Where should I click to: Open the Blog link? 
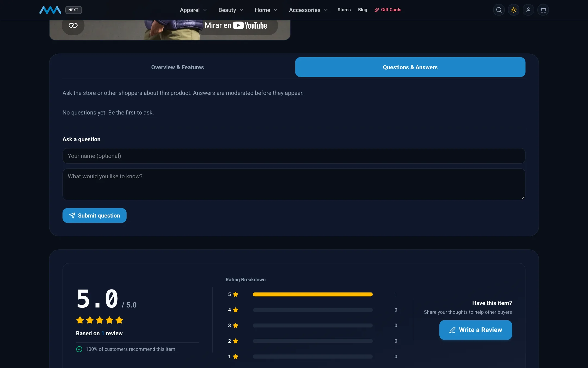coord(362,10)
